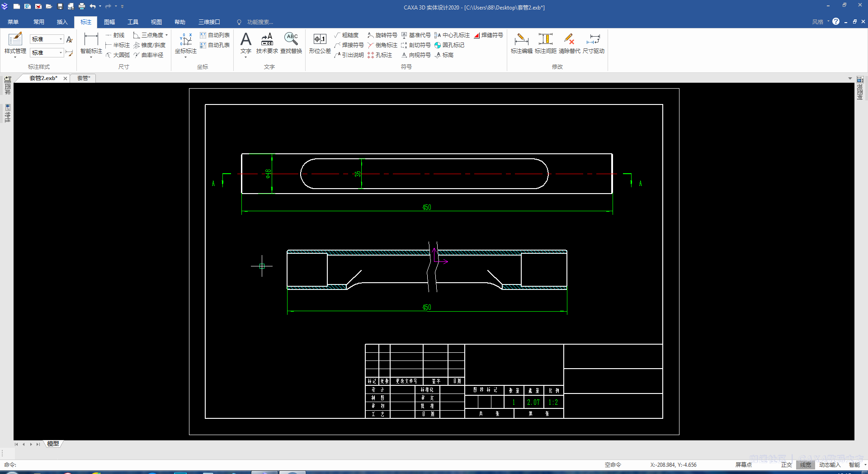Select the 圆孔标记 round hole mark

[449, 45]
